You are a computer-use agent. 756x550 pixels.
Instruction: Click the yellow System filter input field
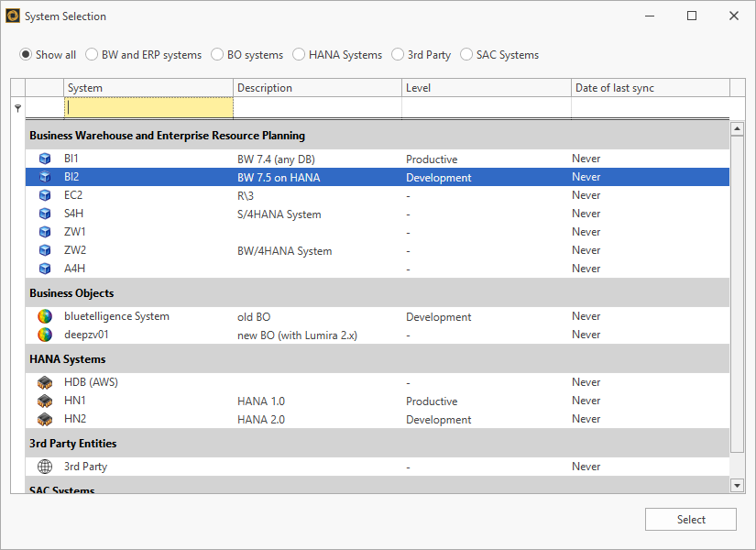pos(148,107)
